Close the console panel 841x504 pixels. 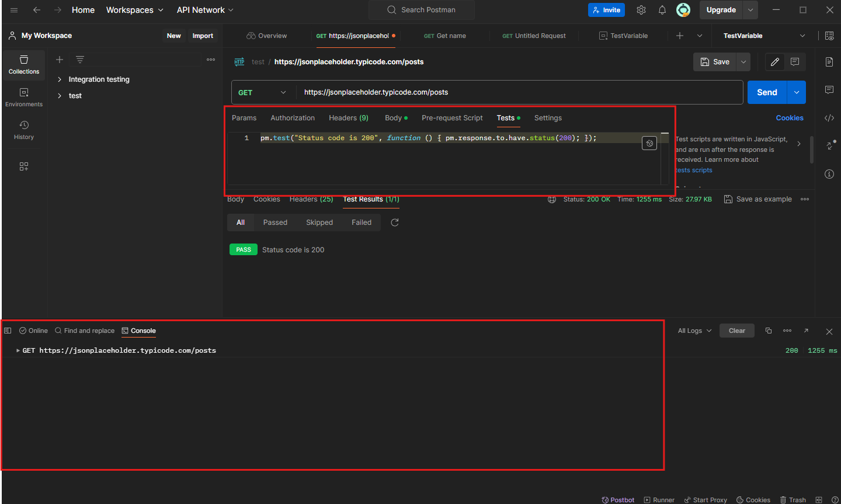829,331
